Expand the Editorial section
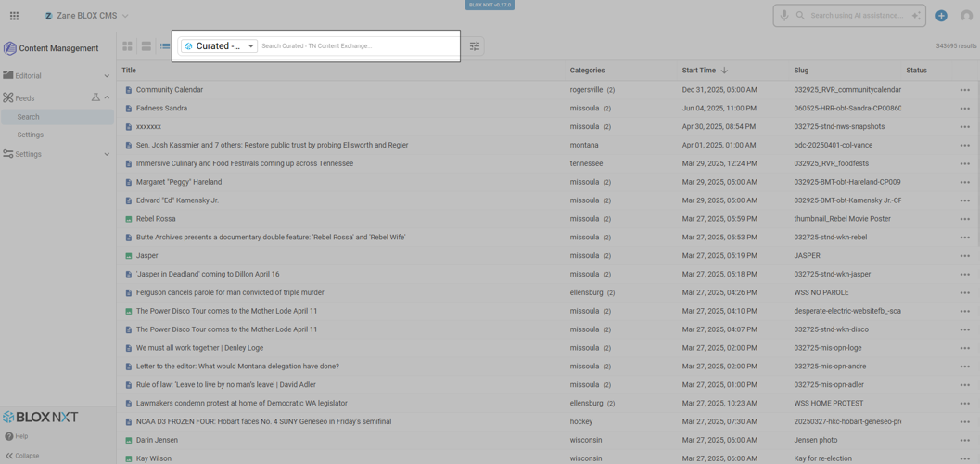The image size is (980, 464). pos(107,76)
